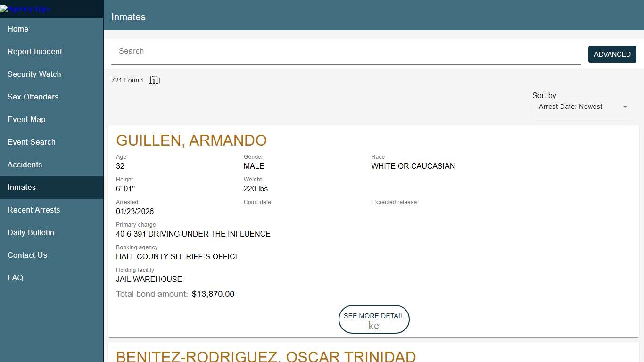Select inmate GUILLEN, ARMANDO
644x362 pixels.
click(x=191, y=140)
